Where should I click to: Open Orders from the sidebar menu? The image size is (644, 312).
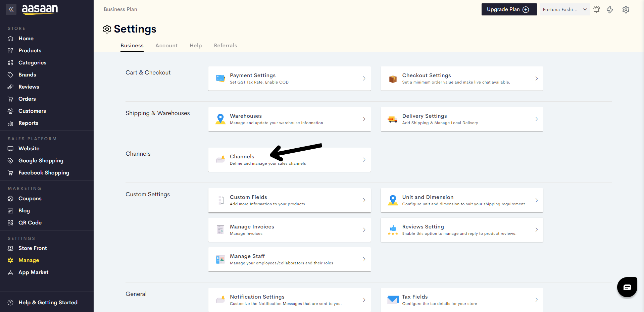[27, 99]
